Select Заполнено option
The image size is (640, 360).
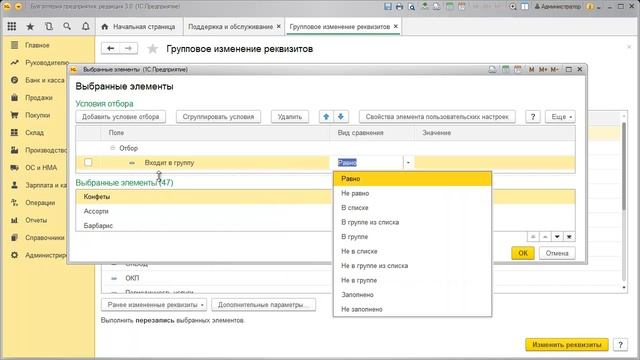[x=412, y=295]
